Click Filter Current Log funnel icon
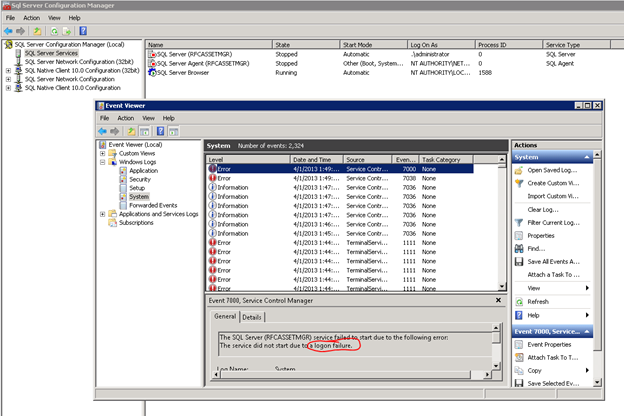This screenshot has height=416, width=624. click(519, 223)
